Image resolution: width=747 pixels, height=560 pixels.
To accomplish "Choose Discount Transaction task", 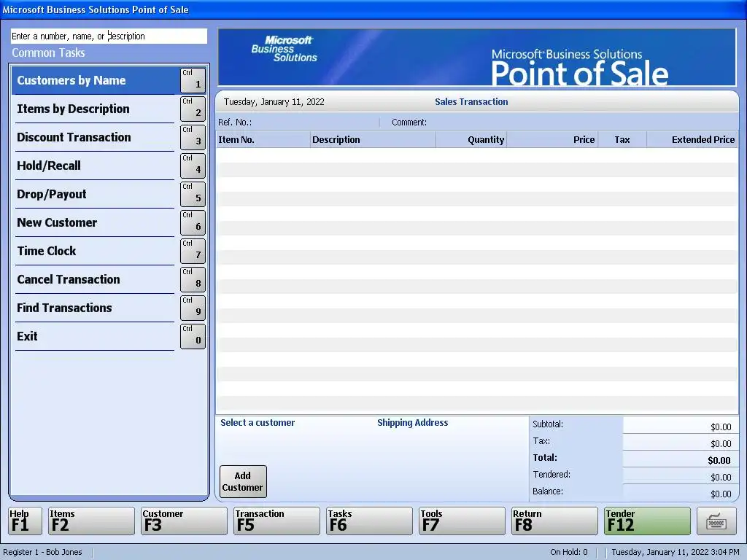I will (95, 137).
